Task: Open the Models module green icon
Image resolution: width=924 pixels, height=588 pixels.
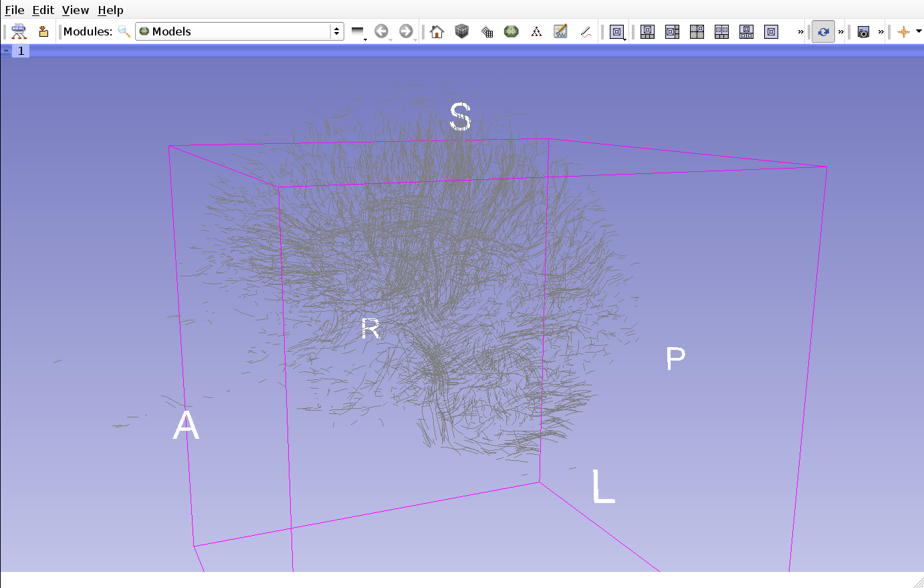Action: [x=511, y=31]
